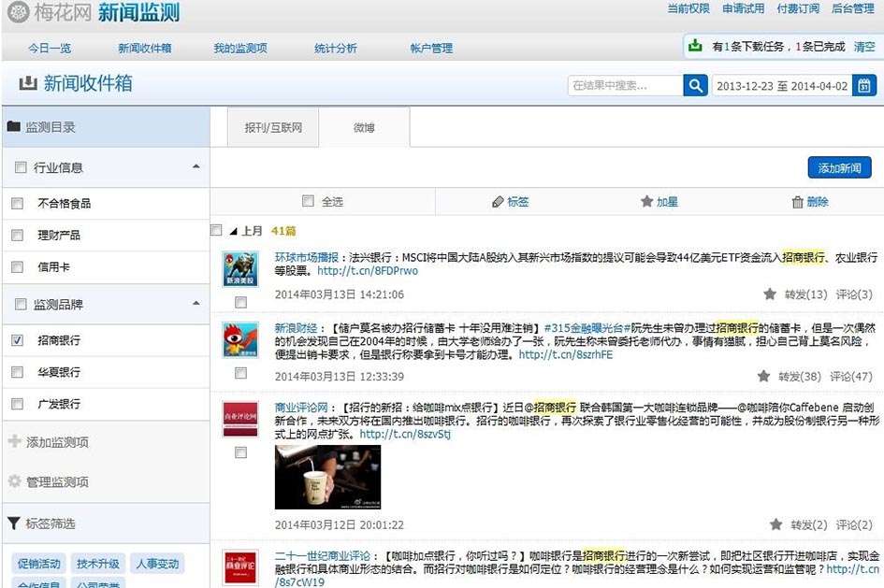The width and height of the screenshot is (884, 588).
Task: Filter by the 人事变动 tag
Action: [x=157, y=563]
